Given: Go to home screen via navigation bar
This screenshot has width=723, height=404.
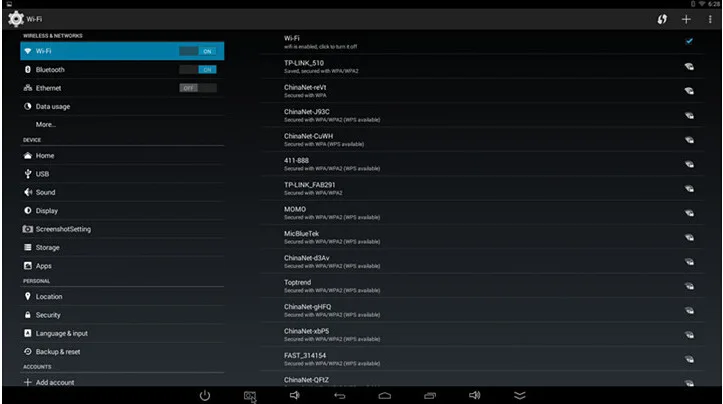Looking at the screenshot, I should [385, 396].
